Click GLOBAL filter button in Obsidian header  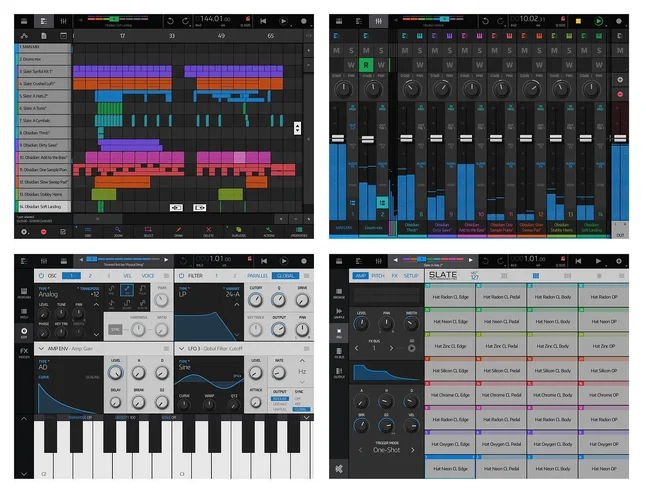point(286,276)
